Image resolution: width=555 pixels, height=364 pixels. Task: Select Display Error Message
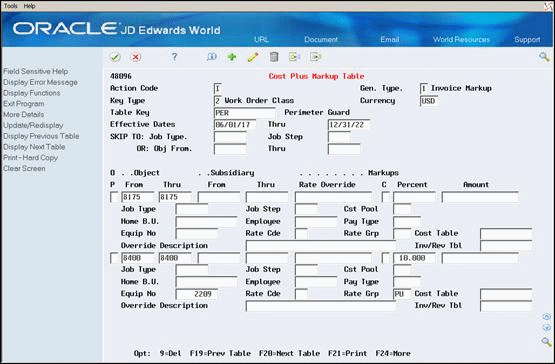point(40,83)
